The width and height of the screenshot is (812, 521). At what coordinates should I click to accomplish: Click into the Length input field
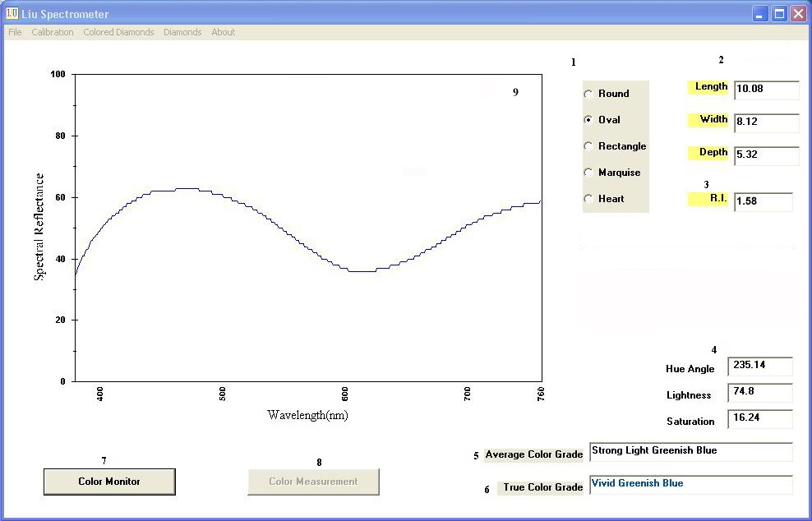pyautogui.click(x=766, y=90)
